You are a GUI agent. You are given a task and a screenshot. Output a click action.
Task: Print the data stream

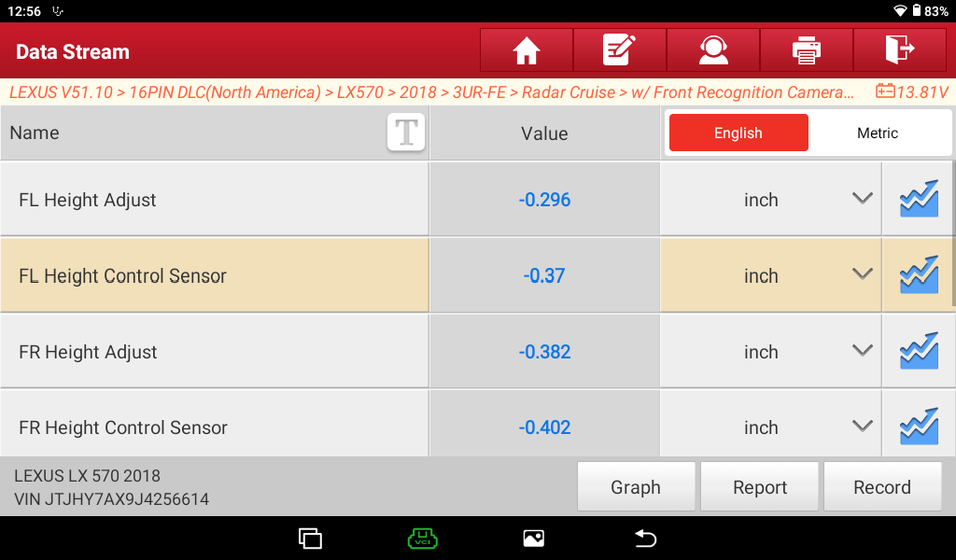[x=806, y=50]
